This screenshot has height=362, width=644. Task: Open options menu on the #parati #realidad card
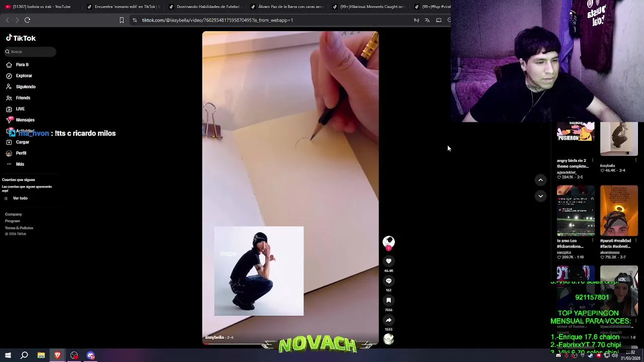coord(636,240)
